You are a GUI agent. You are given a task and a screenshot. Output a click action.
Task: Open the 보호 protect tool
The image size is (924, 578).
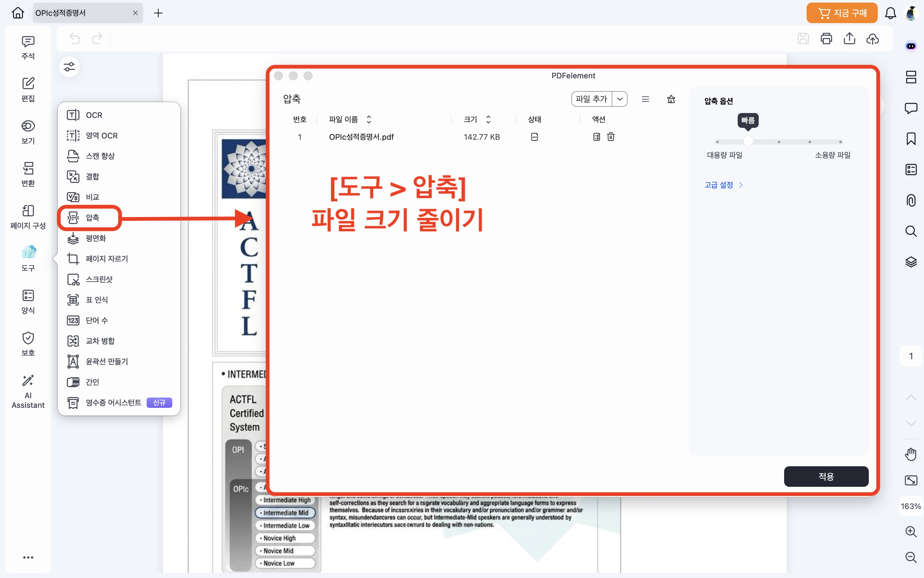(28, 344)
